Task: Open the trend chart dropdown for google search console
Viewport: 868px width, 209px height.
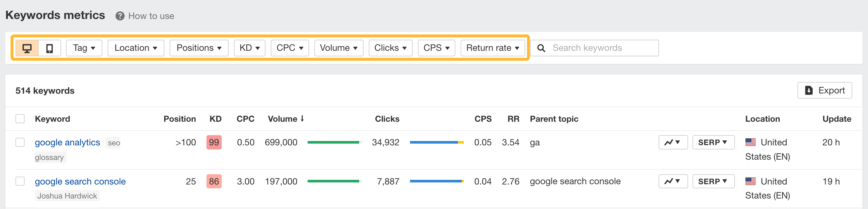Action: 673,181
